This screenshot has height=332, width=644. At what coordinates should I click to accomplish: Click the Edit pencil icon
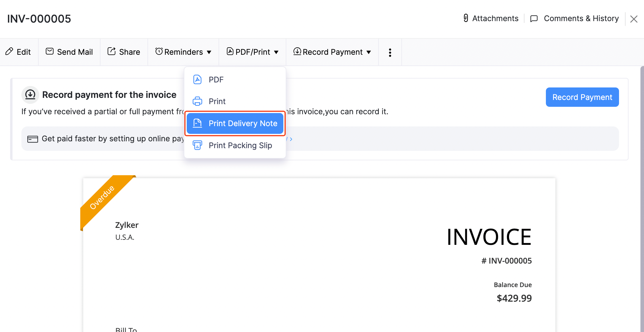tap(10, 52)
